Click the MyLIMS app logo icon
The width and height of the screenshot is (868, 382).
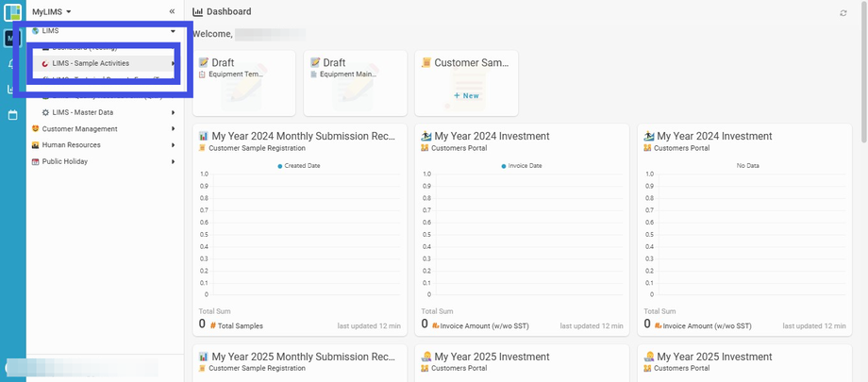point(12,12)
